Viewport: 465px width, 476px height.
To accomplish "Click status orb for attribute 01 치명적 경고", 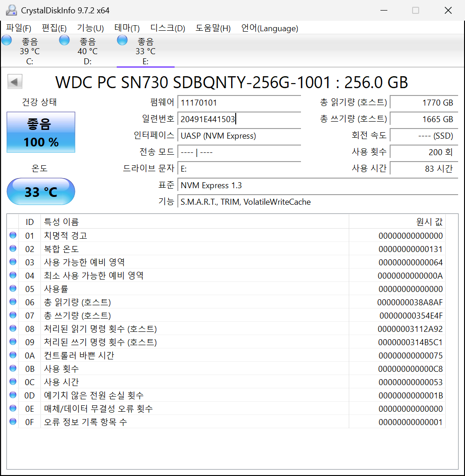I will (13, 235).
